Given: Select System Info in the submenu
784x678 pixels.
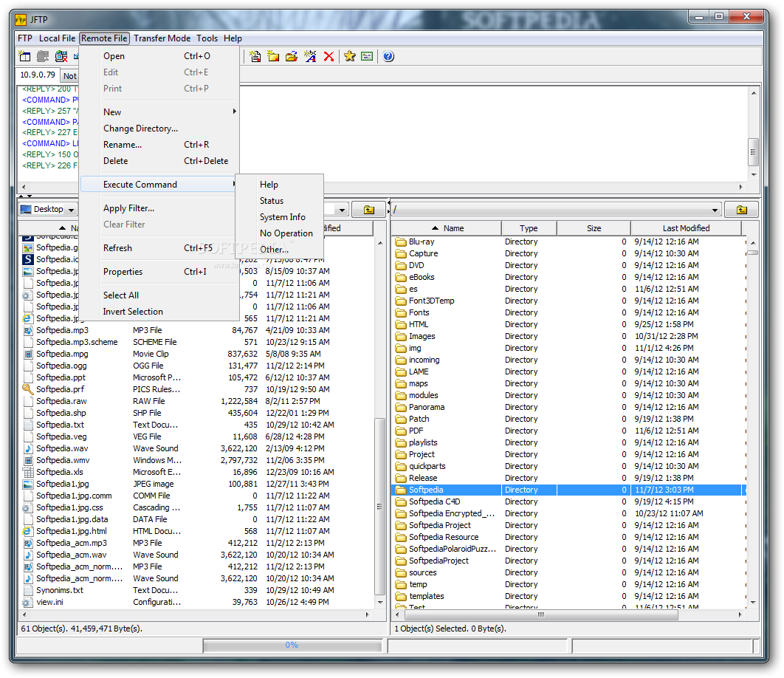Looking at the screenshot, I should click(x=280, y=217).
